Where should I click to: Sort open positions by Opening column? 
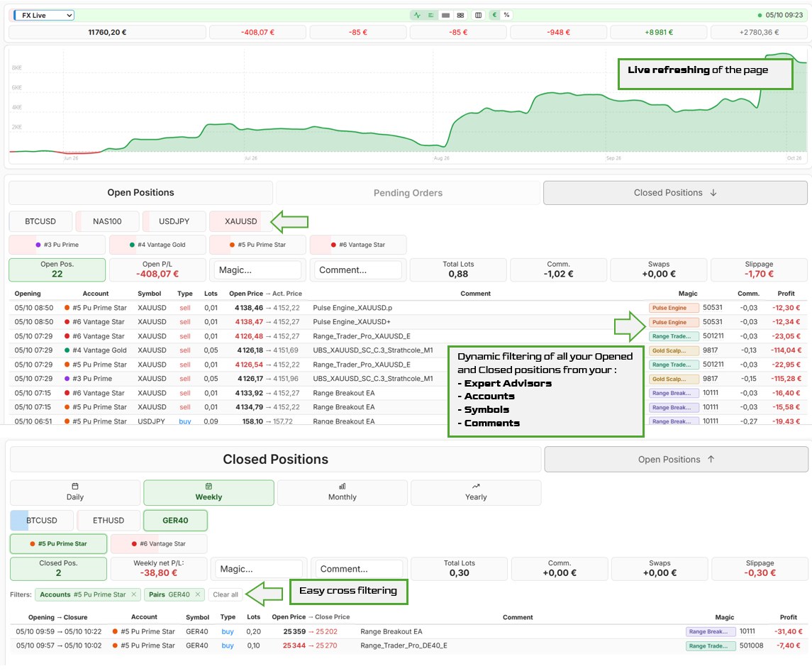click(28, 293)
